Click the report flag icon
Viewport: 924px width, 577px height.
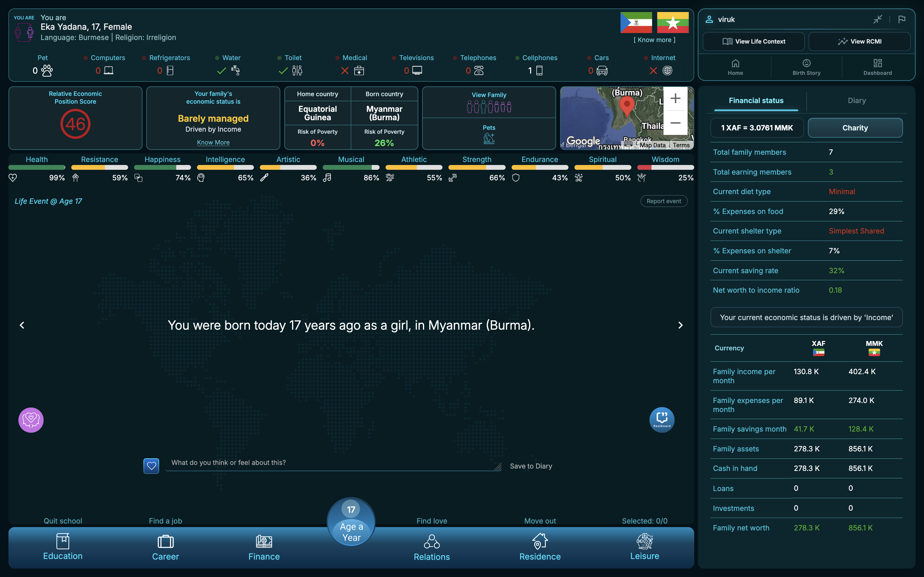click(x=902, y=19)
